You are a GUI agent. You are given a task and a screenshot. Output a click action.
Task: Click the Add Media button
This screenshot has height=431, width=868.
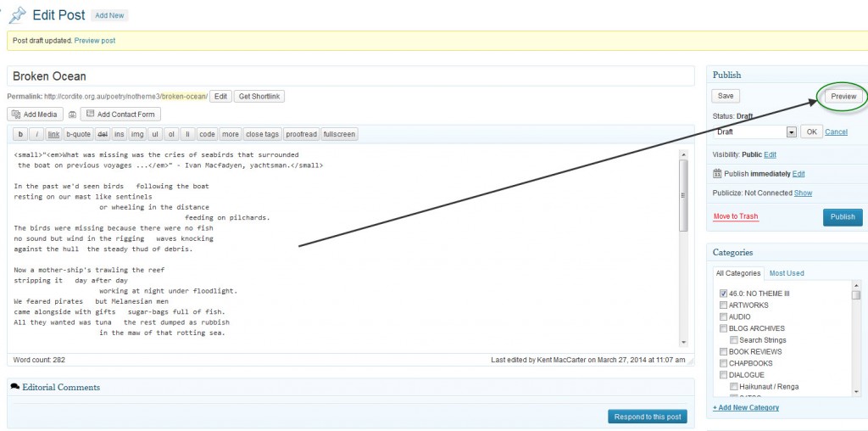(36, 115)
